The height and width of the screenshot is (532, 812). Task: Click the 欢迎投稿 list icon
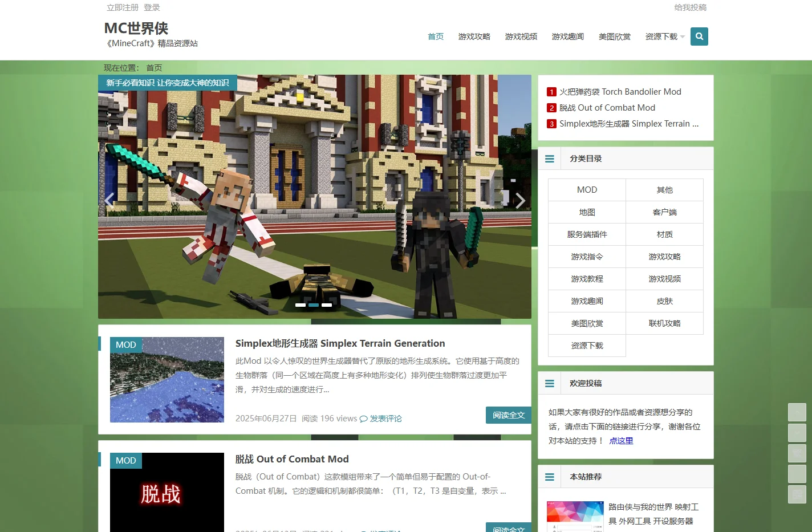(550, 384)
